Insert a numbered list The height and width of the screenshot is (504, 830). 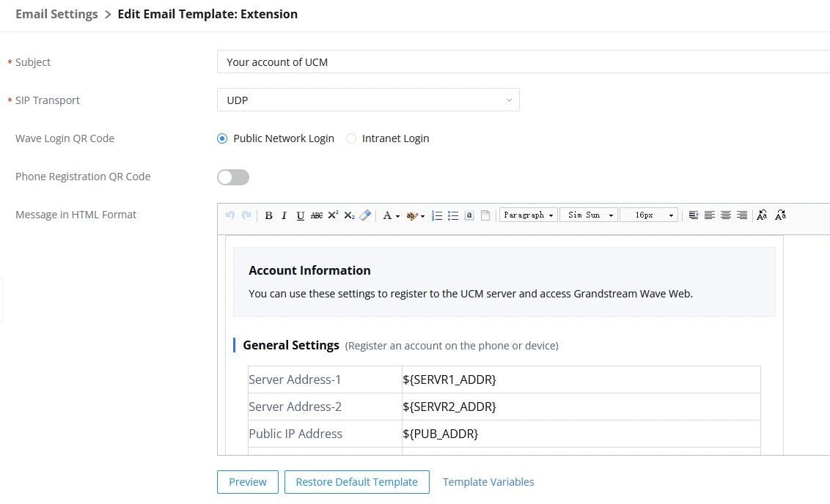(437, 215)
